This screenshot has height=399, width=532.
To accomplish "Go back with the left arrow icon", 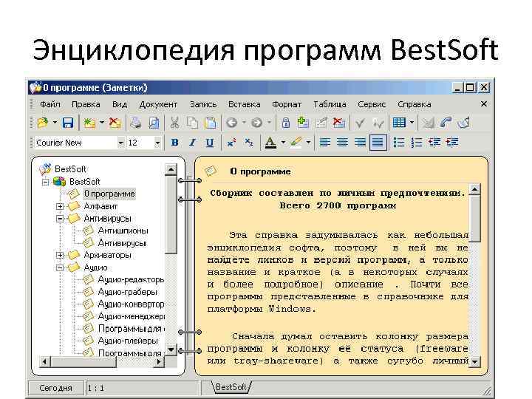I will click(232, 123).
